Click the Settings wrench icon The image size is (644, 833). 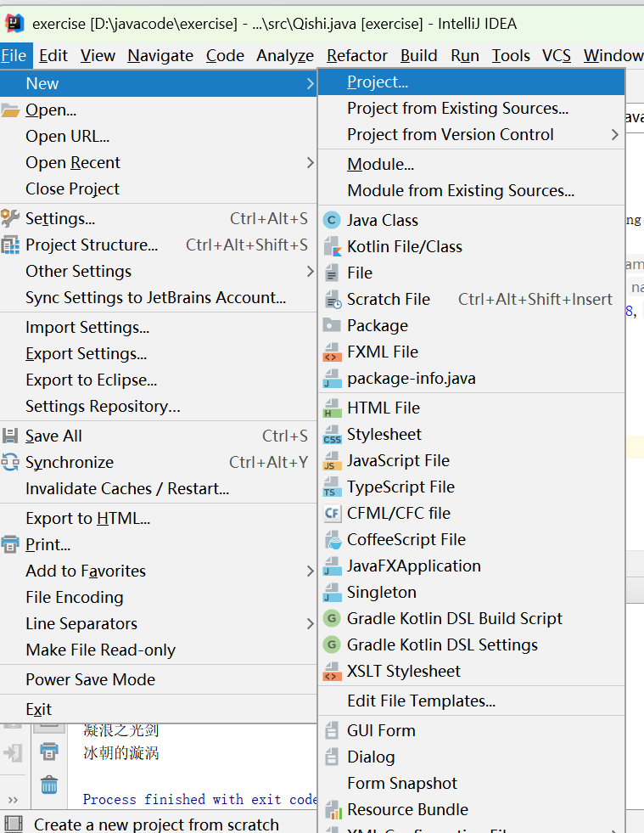pos(10,218)
